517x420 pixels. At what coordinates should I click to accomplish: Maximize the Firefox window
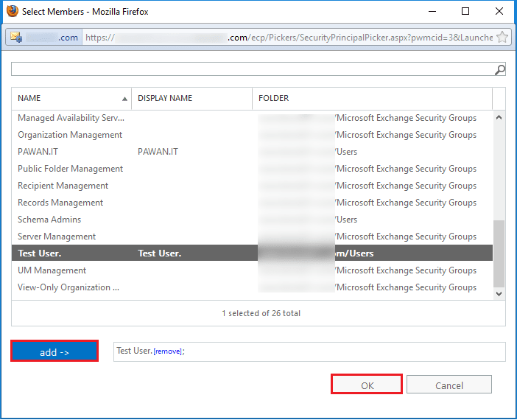(x=465, y=11)
